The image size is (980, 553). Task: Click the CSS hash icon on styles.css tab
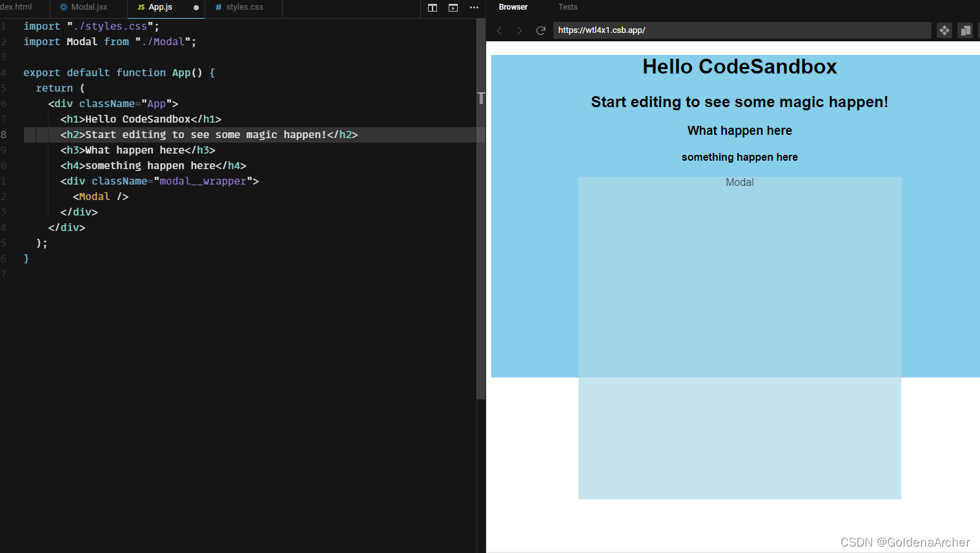point(218,8)
